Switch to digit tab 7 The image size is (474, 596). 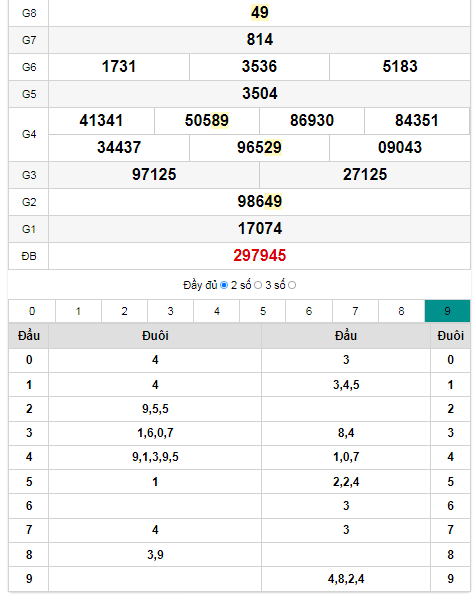[x=355, y=311]
